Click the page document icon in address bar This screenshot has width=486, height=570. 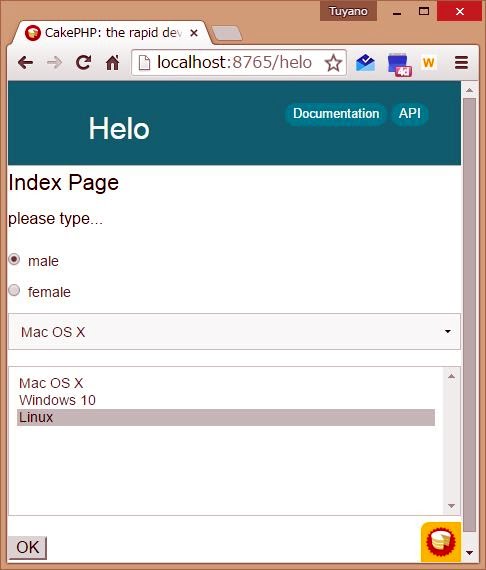144,63
